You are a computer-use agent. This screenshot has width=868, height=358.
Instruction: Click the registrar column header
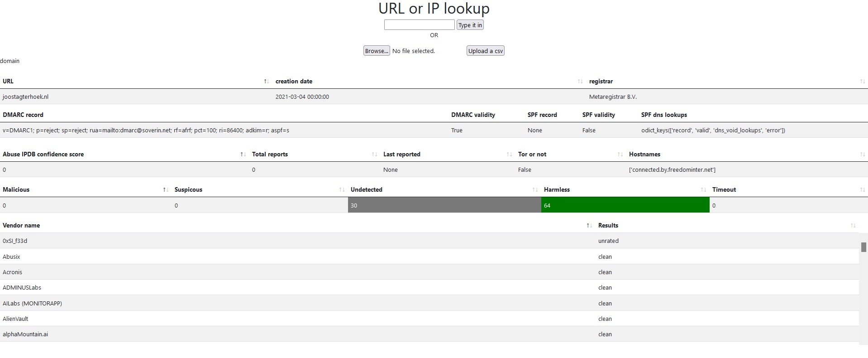tap(601, 82)
